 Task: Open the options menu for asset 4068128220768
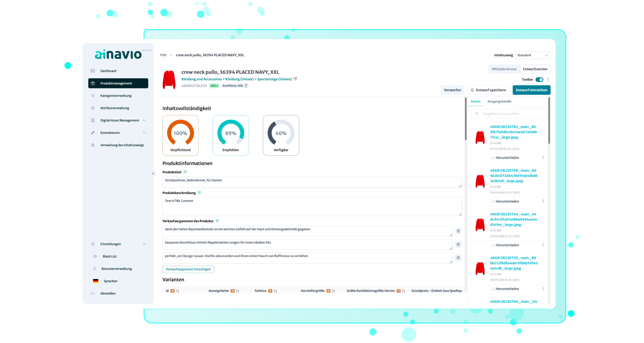click(543, 202)
